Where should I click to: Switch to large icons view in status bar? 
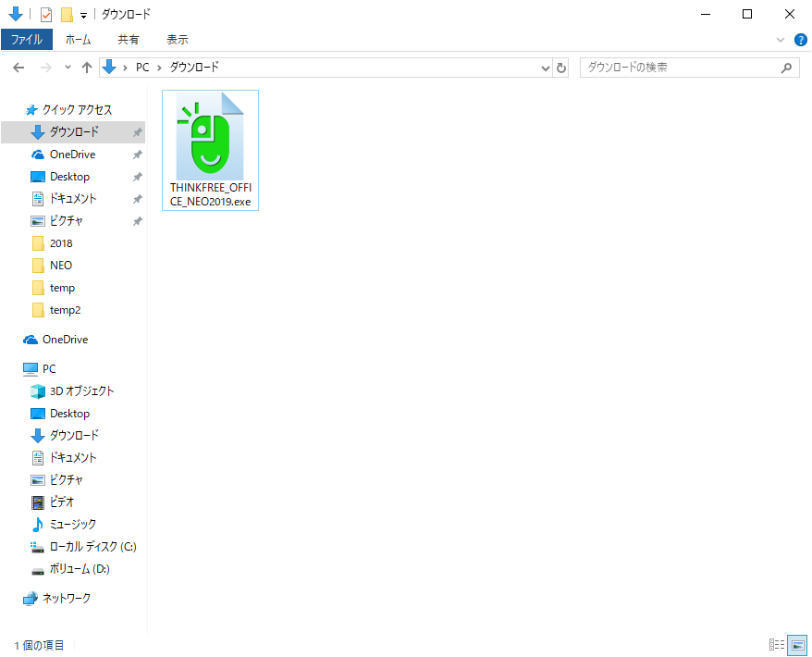(797, 645)
